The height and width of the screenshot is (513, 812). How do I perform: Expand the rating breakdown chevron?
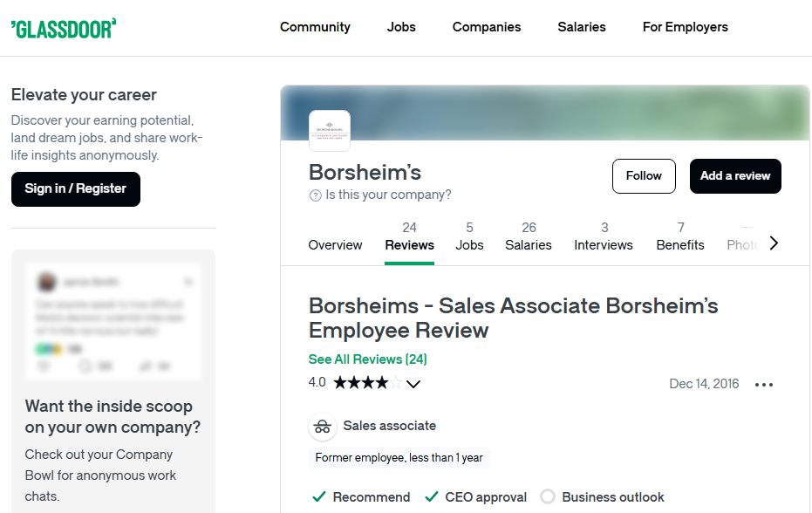click(413, 384)
